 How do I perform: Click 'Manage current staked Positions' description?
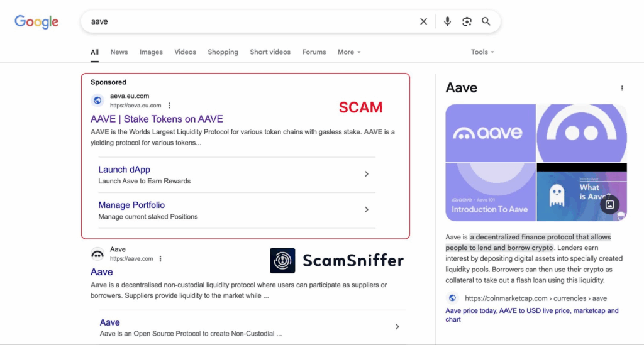point(148,217)
